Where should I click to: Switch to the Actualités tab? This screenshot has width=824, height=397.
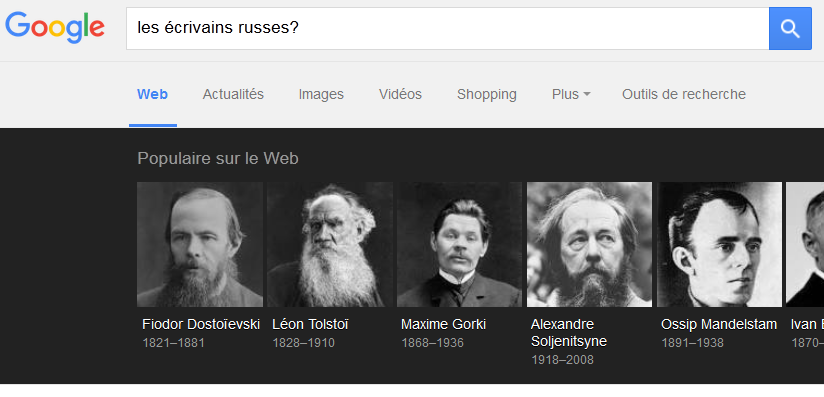pos(233,94)
